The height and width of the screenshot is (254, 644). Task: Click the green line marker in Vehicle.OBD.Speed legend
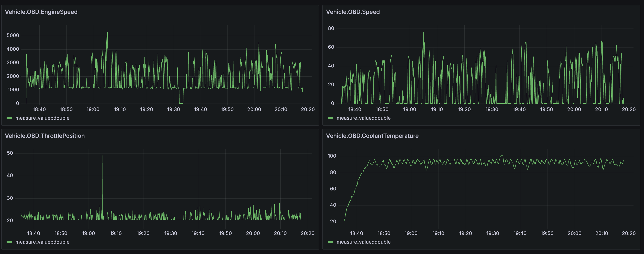[x=331, y=118]
